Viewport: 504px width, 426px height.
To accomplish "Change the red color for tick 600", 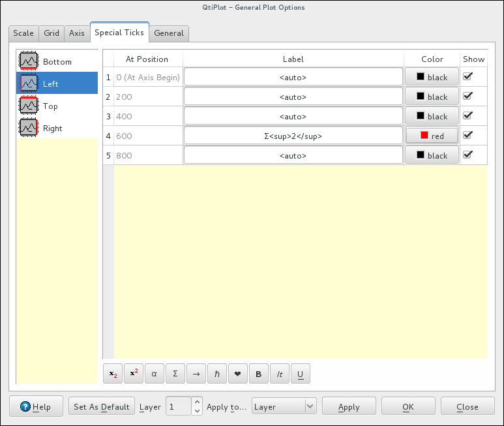I will click(x=432, y=136).
